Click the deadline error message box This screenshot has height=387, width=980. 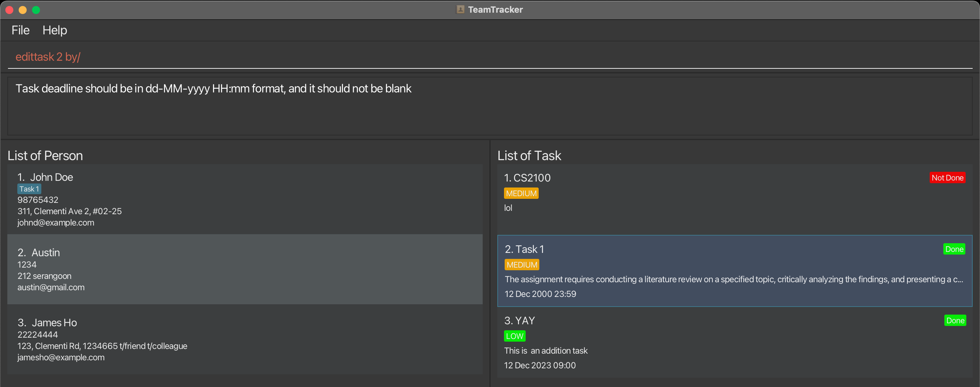click(489, 106)
